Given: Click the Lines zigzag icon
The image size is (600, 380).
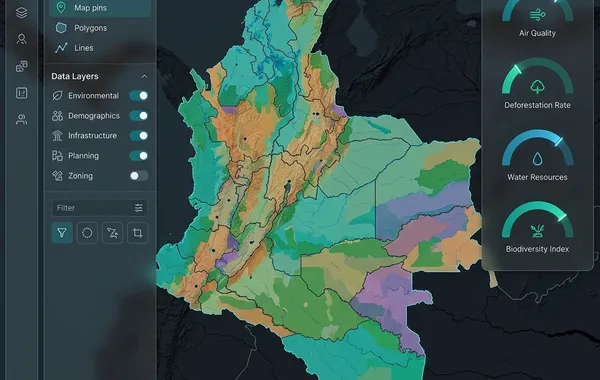Looking at the screenshot, I should 61,48.
